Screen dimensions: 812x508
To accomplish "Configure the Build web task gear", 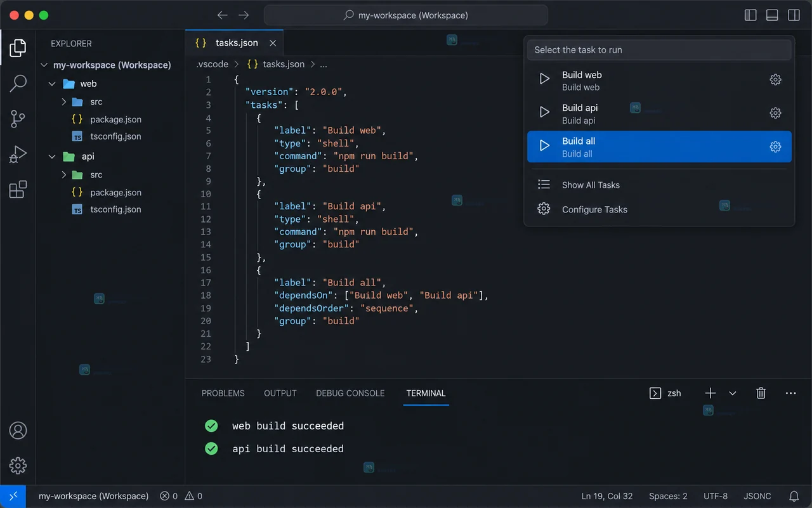I will tap(775, 80).
